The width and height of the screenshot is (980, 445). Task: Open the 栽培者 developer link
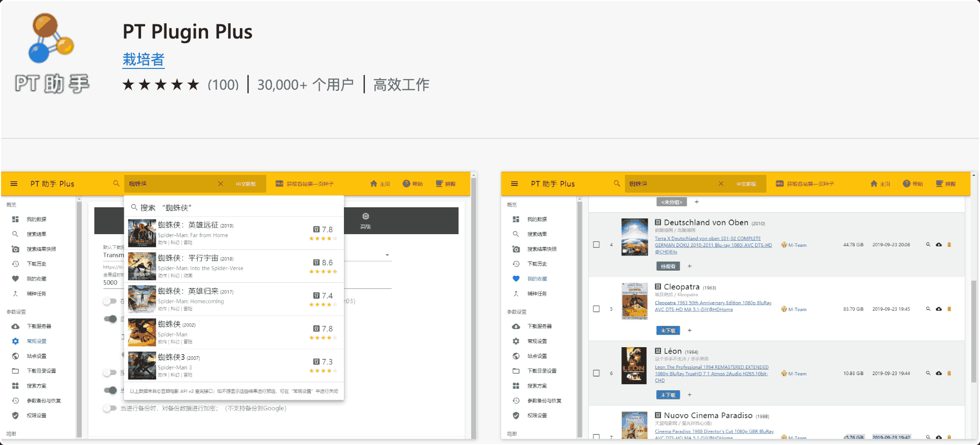coord(144,60)
